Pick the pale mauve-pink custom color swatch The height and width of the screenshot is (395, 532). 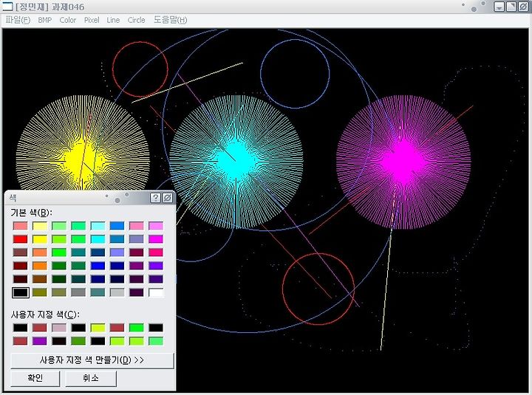pyautogui.click(x=59, y=328)
